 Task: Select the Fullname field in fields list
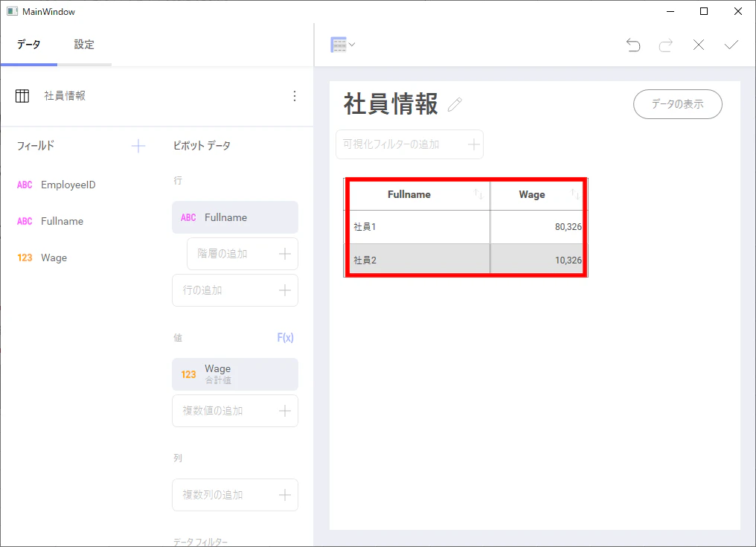point(50,222)
